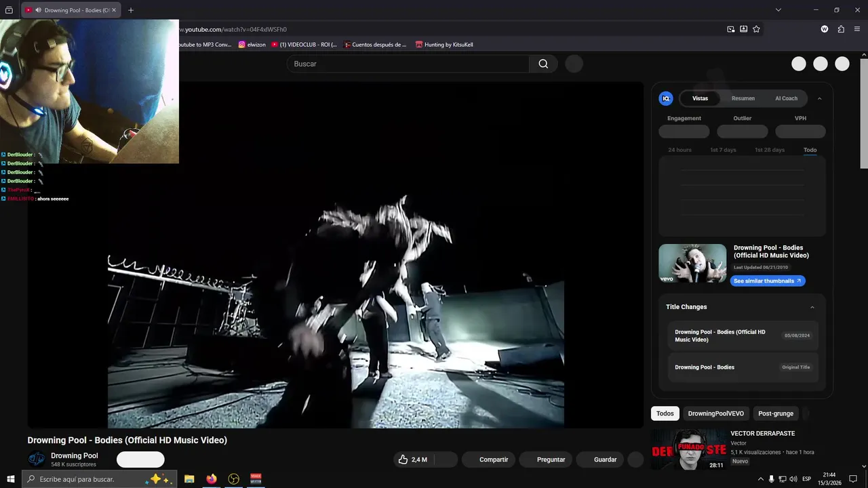Click the Compartir button
868x488 pixels.
489,460
